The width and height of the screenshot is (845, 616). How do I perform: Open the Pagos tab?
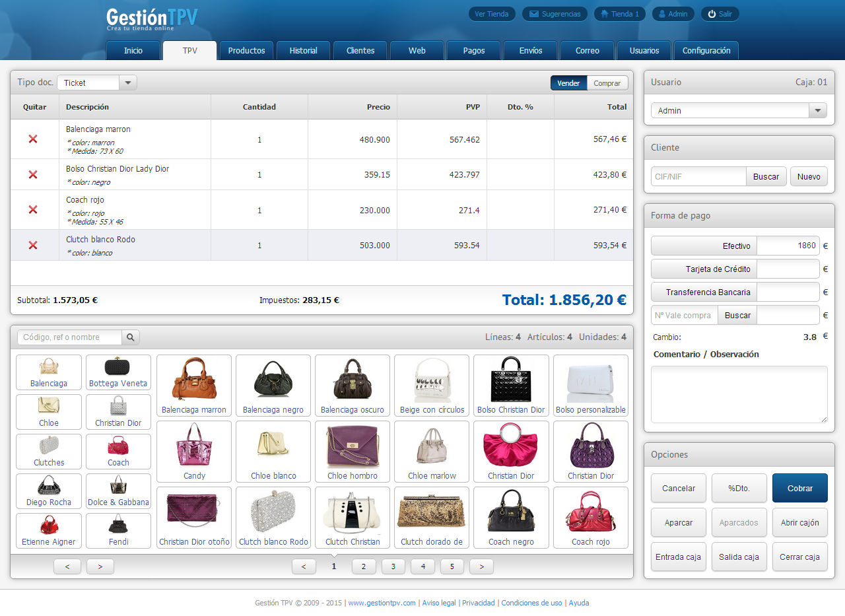click(474, 51)
